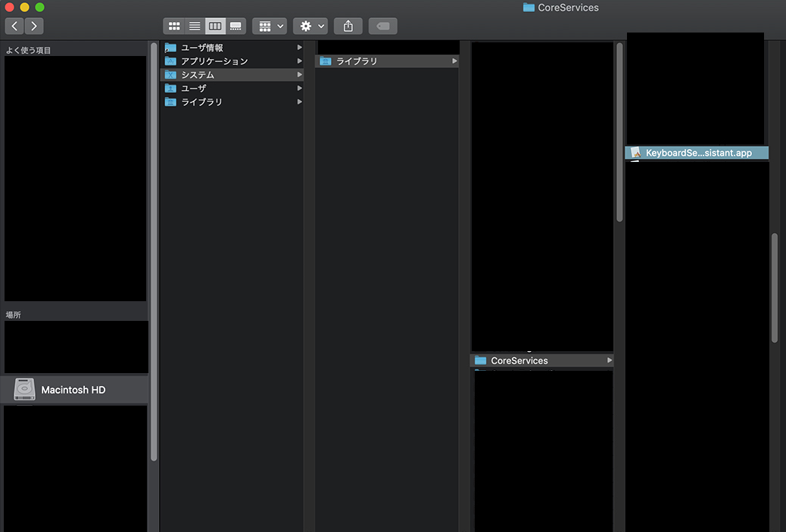This screenshot has width=786, height=532.
Task: Click the sidebar scrollbar
Action: (154, 251)
